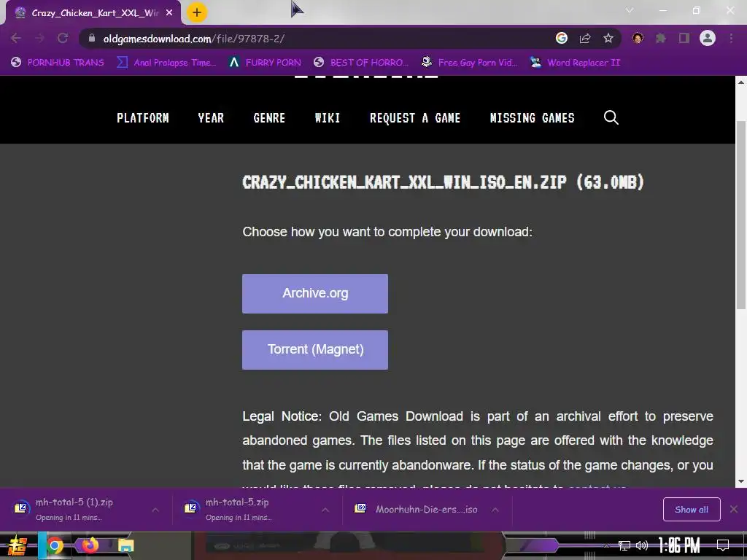747x560 pixels.
Task: Open MISSING GAMES page
Action: (532, 117)
